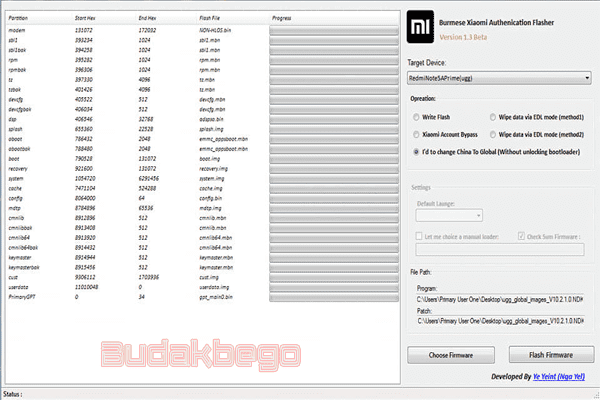This screenshot has height=400, width=600.
Task: Click the progress bar of PrimaryGPT row
Action: [x=334, y=297]
